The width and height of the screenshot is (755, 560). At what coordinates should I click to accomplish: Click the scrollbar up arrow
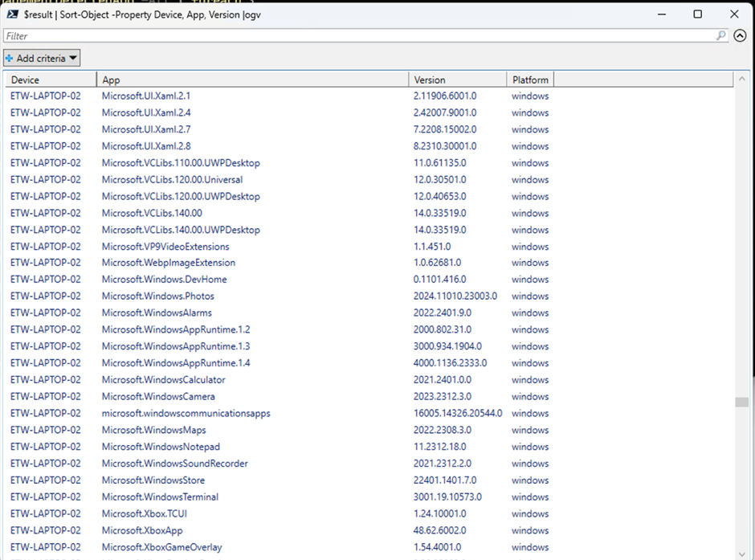click(x=742, y=79)
